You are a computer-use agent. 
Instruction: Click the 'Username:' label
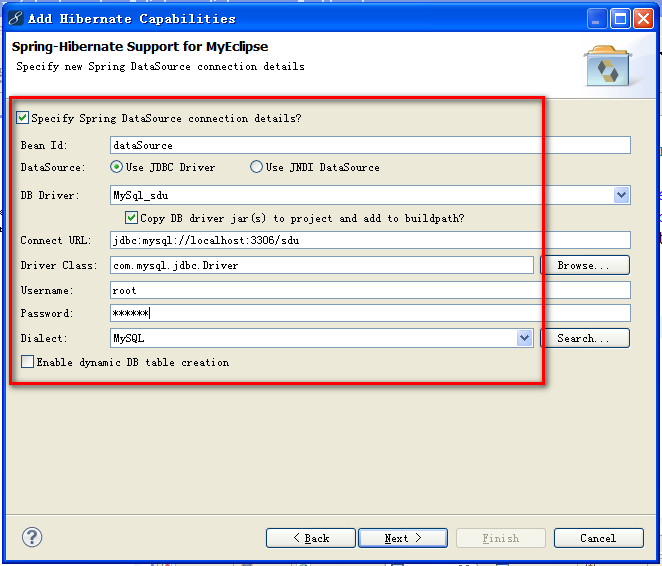pyautogui.click(x=47, y=290)
